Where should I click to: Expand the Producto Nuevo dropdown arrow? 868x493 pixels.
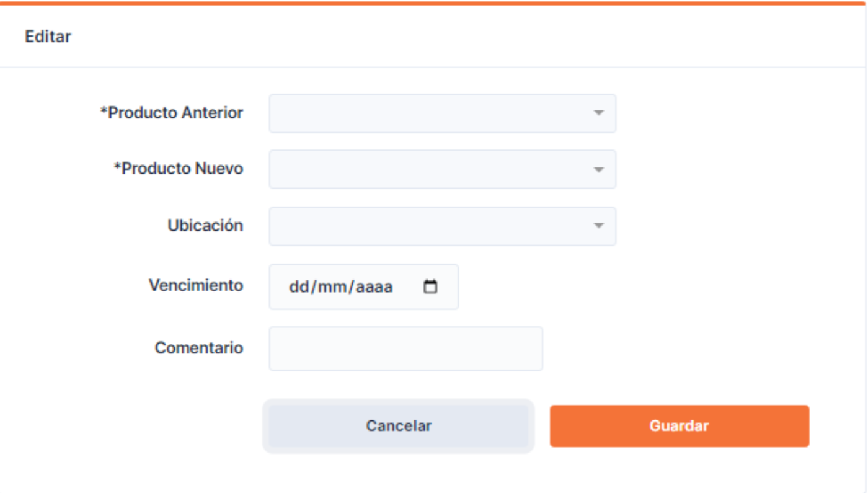click(x=598, y=169)
